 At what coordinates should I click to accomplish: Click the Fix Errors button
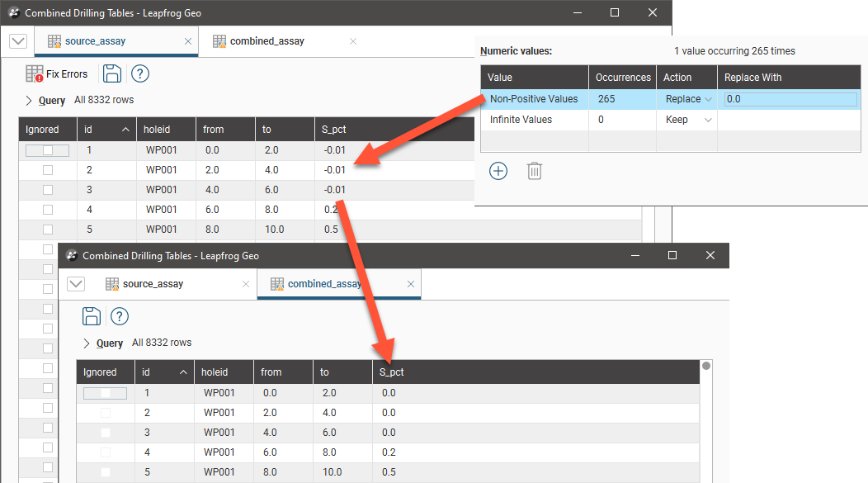click(x=56, y=73)
